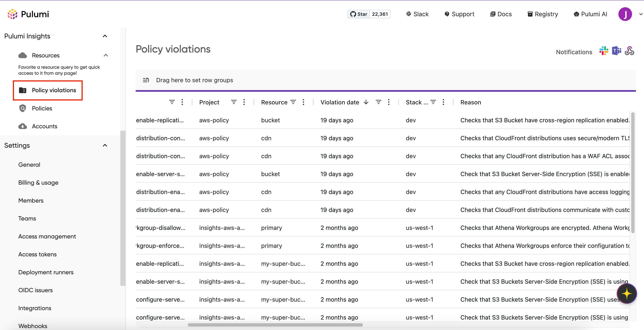Open Integrations settings
The image size is (644, 330).
tap(35, 308)
